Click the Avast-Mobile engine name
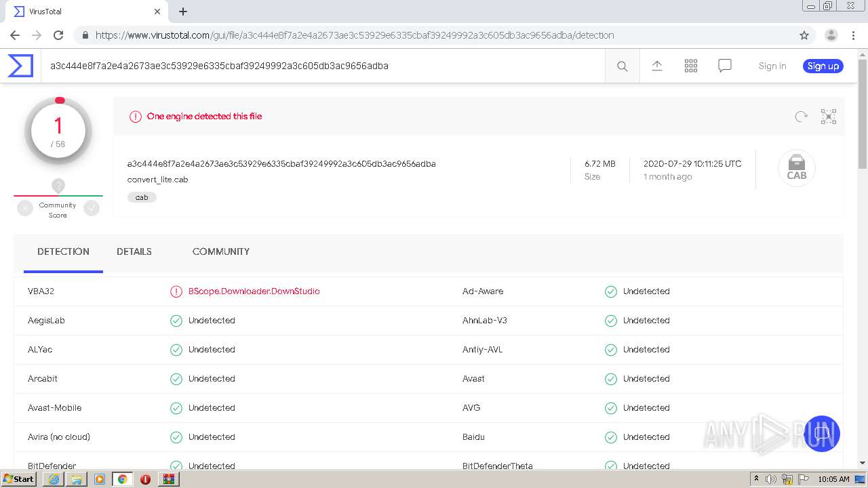The width and height of the screenshot is (868, 488). point(55,408)
